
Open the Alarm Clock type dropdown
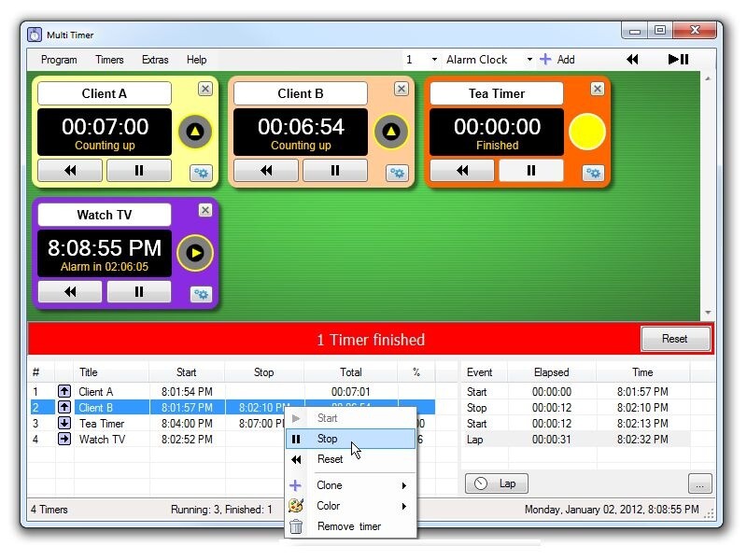tap(529, 58)
